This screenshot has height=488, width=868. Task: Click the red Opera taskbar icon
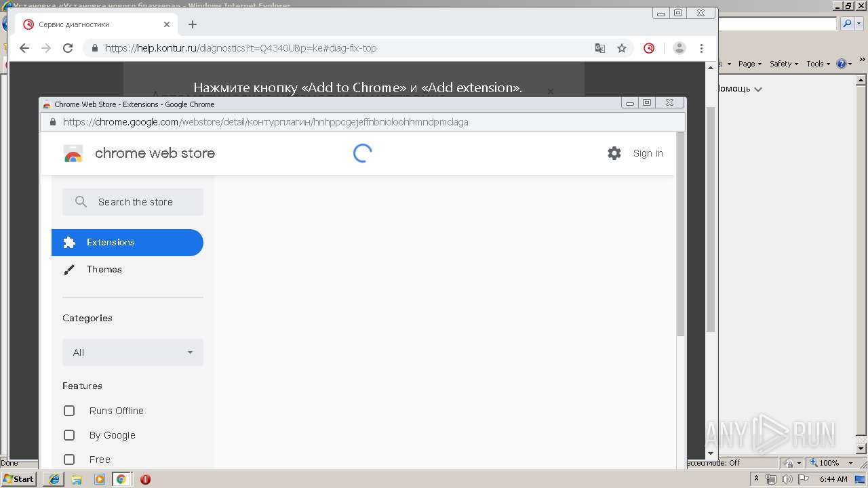tap(145, 479)
